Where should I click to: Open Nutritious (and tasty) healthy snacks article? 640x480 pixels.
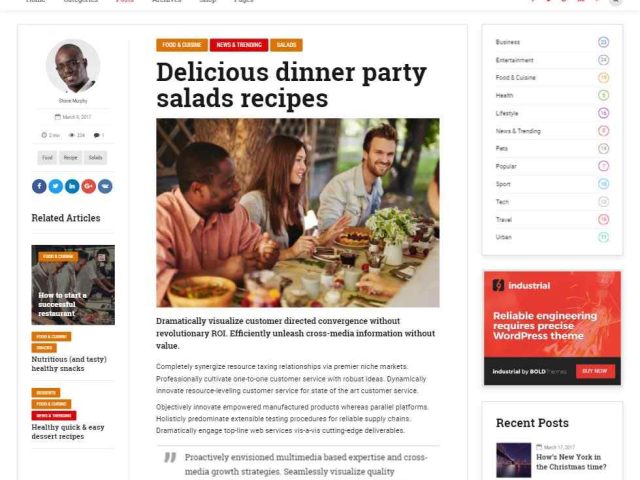click(69, 364)
